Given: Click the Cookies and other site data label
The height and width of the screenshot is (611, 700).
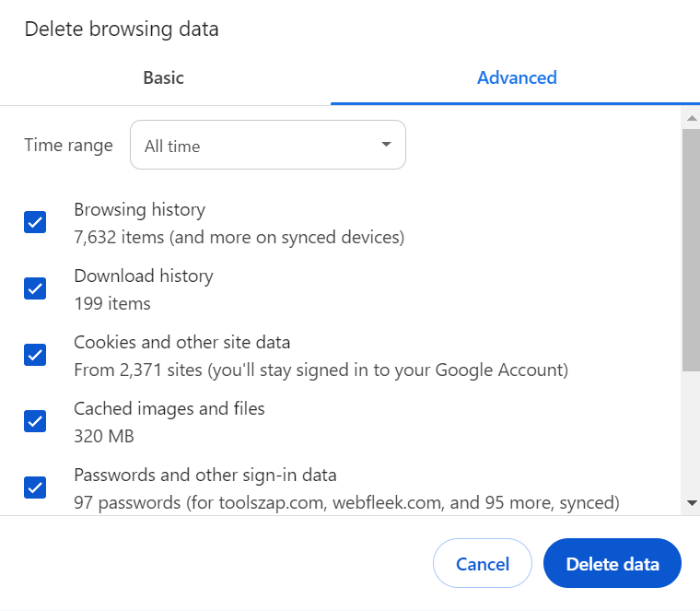Looking at the screenshot, I should click(181, 343).
